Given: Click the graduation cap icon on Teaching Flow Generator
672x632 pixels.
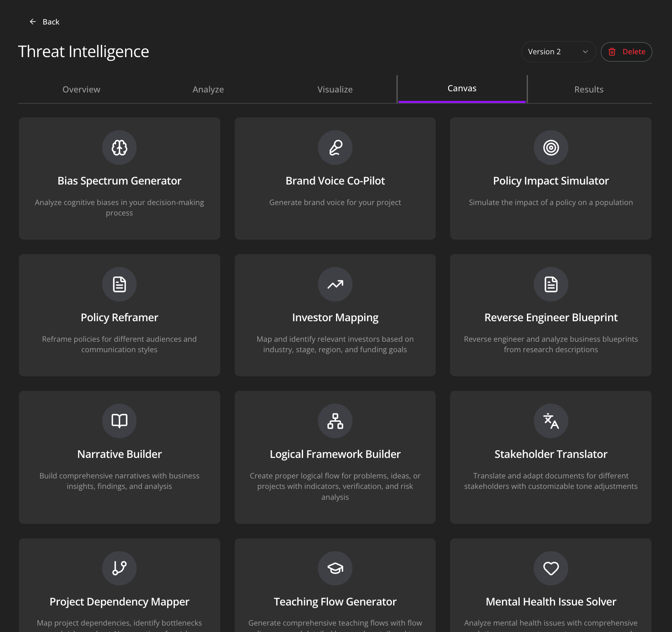Looking at the screenshot, I should [335, 568].
